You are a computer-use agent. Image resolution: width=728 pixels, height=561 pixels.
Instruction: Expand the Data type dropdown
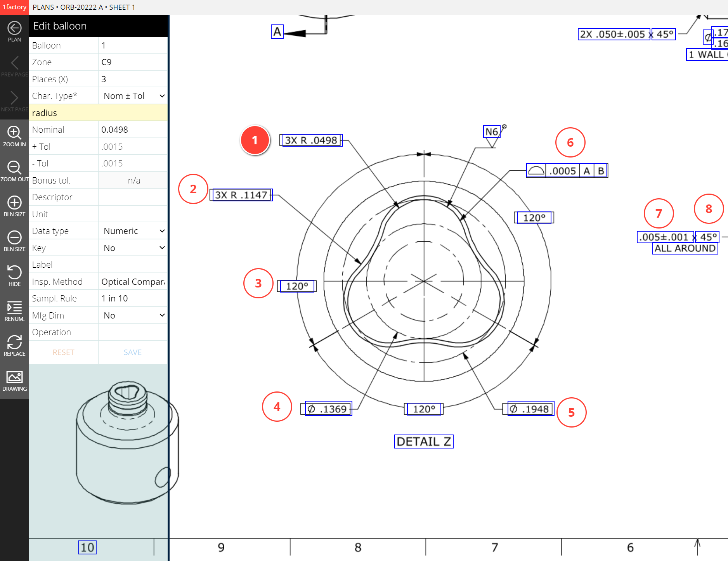click(133, 231)
